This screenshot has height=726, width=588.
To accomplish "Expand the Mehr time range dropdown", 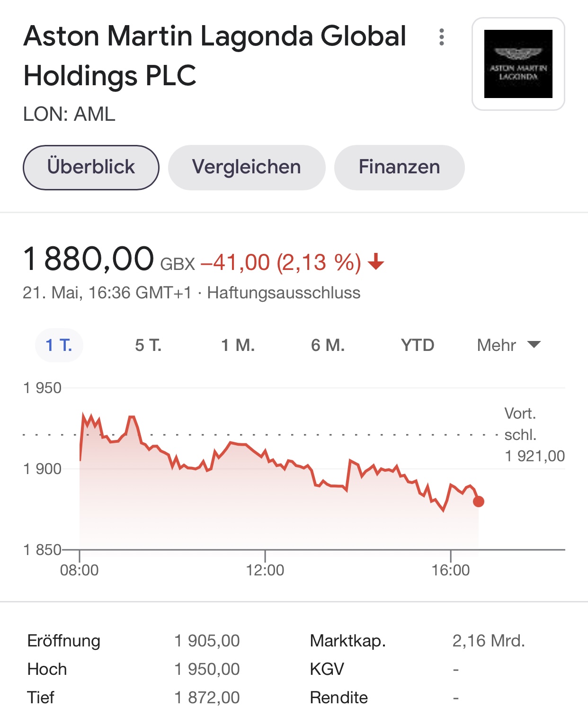I will coord(508,345).
